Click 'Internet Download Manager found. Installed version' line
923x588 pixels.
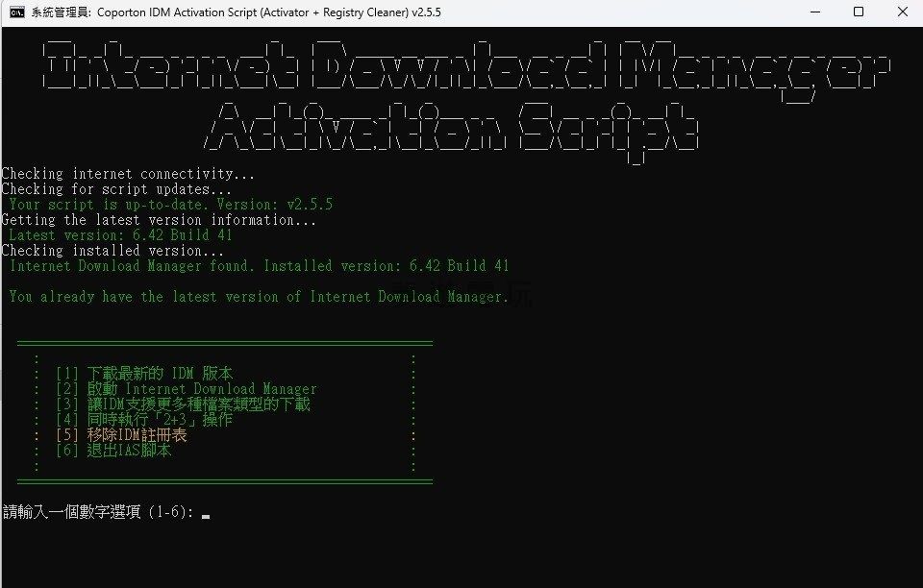coord(259,266)
